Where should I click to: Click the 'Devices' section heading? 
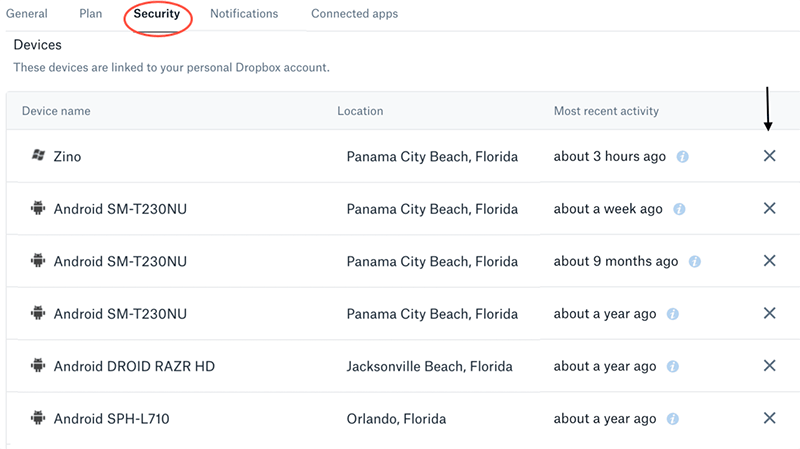click(x=37, y=45)
